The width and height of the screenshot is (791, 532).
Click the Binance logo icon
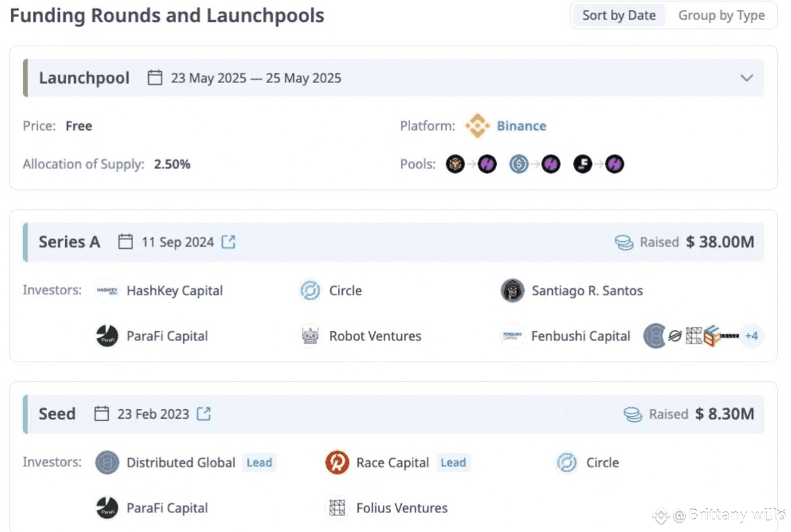(477, 126)
